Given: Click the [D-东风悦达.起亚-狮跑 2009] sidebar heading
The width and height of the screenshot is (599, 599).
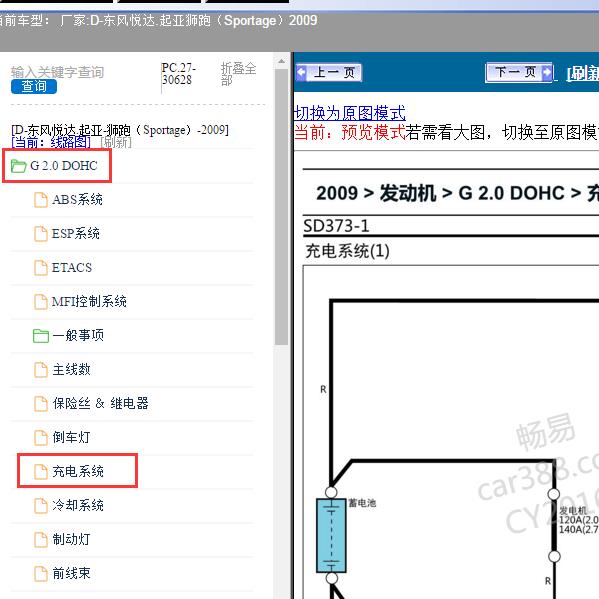Looking at the screenshot, I should click(x=120, y=130).
